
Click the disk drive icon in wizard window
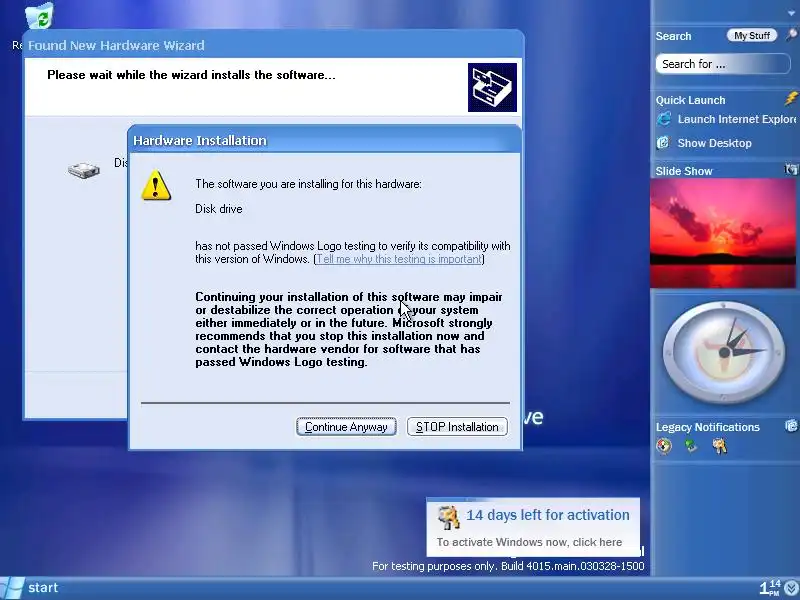84,170
